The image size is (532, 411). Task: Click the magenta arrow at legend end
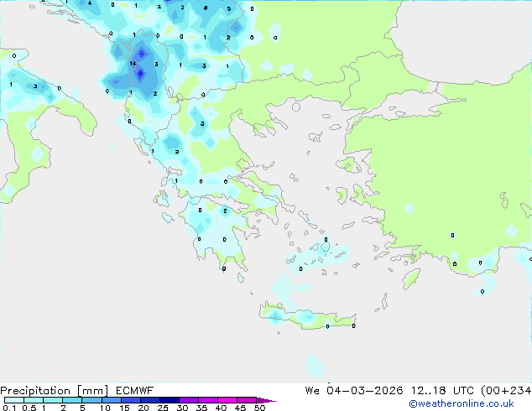pos(270,400)
